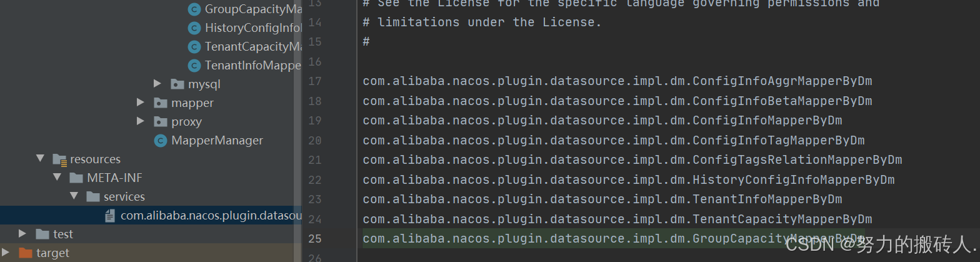Image resolution: width=980 pixels, height=262 pixels.
Task: Collapse the META-INF folder
Action: pyautogui.click(x=57, y=178)
